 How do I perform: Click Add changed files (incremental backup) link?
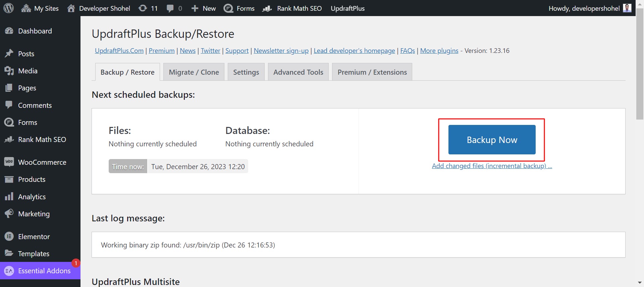(x=492, y=166)
